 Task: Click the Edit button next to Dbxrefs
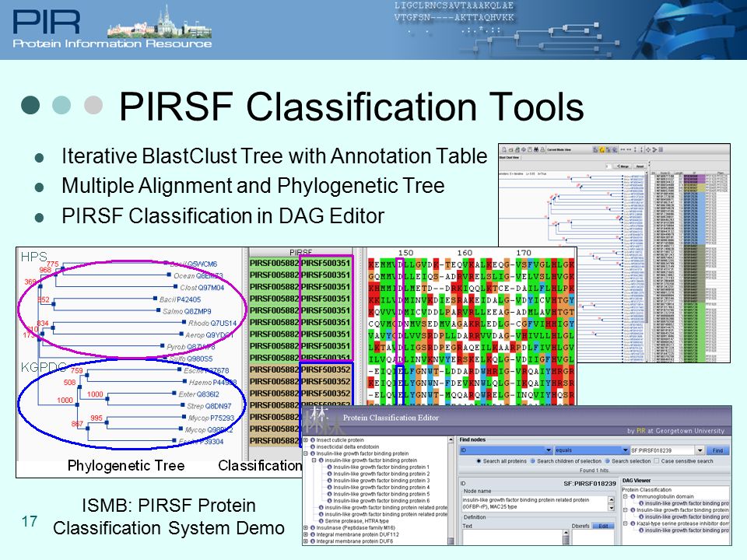603,526
